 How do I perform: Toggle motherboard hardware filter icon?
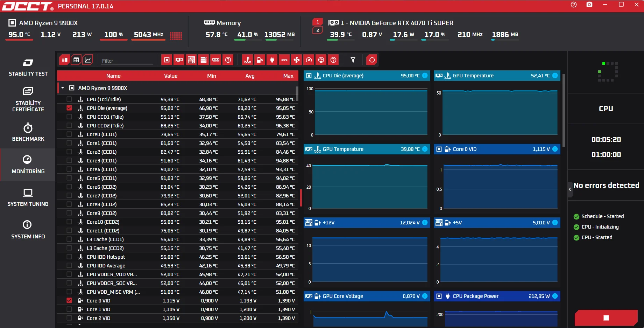(191, 60)
